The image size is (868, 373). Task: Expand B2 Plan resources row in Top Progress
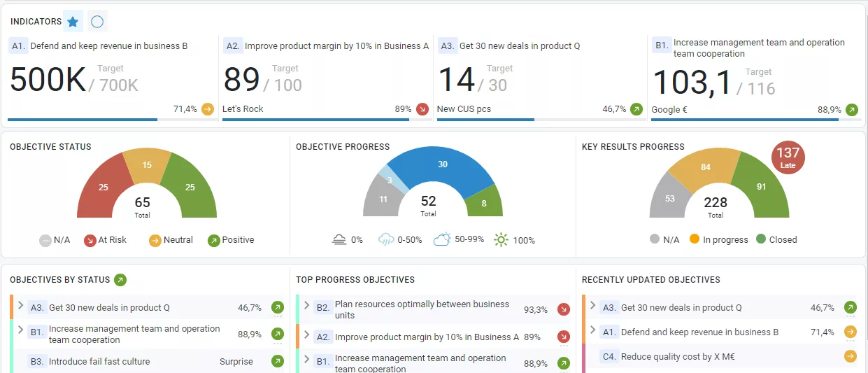pos(306,306)
